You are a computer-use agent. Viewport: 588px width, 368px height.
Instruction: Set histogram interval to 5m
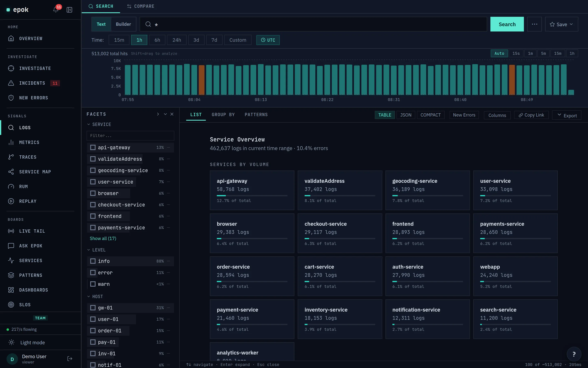543,53
